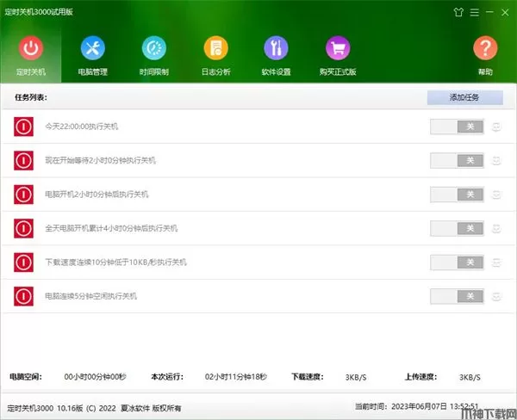The image size is (517, 420).
Task: Toggle the 下载速度连续10分钟 task switch
Action: (457, 262)
